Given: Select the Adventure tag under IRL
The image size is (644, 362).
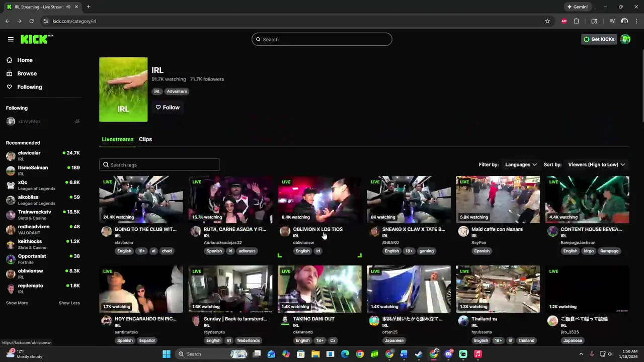Looking at the screenshot, I should coord(177,92).
